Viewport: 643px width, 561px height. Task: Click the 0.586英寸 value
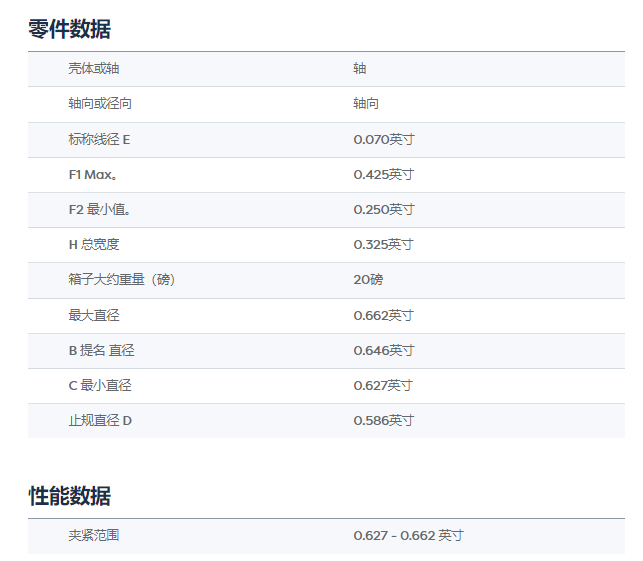pos(383,420)
